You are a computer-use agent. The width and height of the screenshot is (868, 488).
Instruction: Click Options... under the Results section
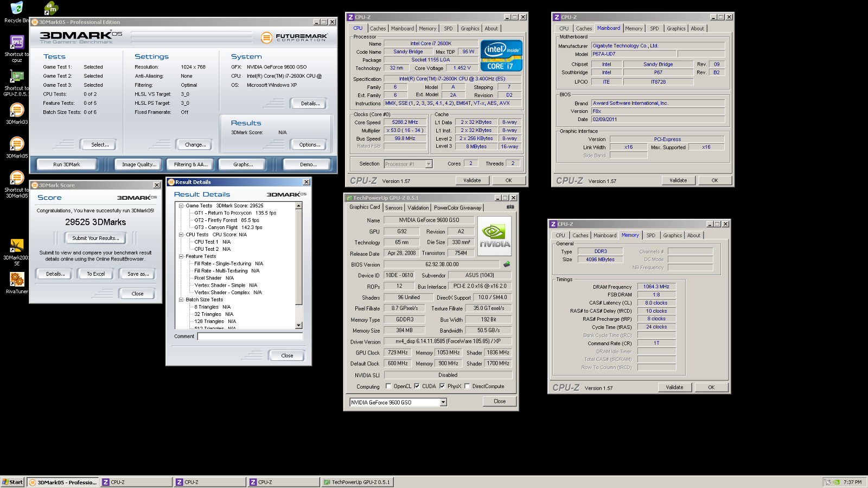[309, 144]
